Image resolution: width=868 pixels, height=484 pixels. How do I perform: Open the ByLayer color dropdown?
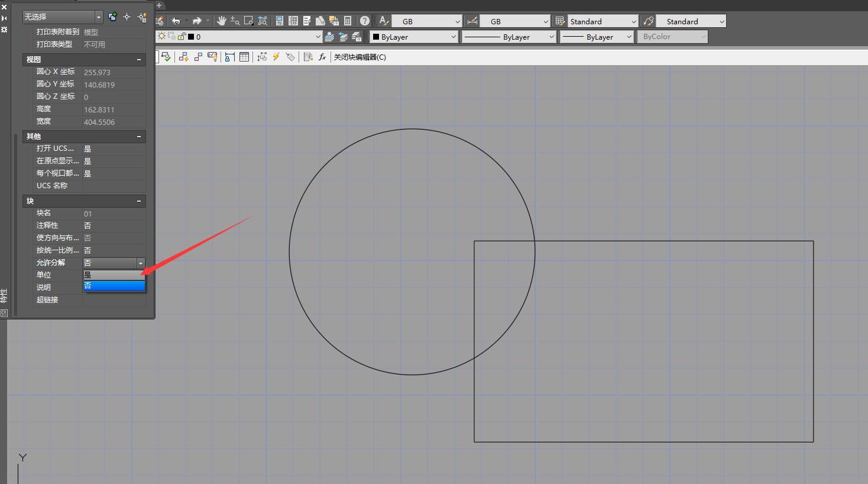(x=414, y=37)
